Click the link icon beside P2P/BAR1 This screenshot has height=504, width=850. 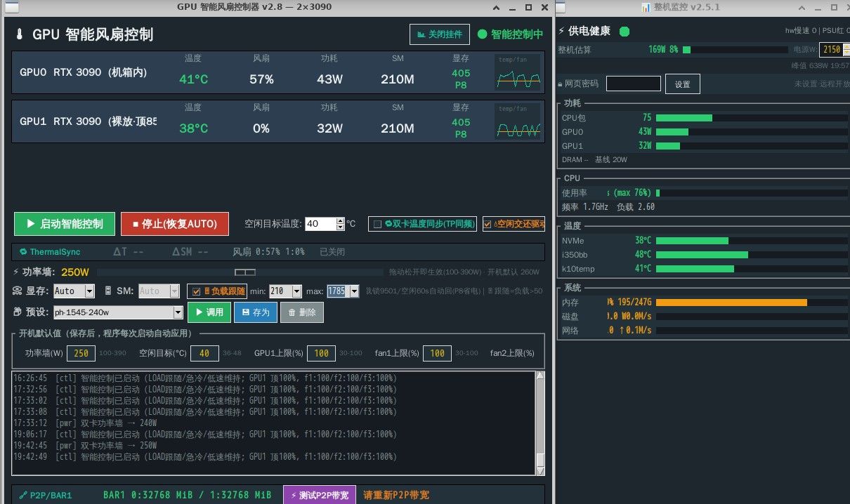[23, 495]
